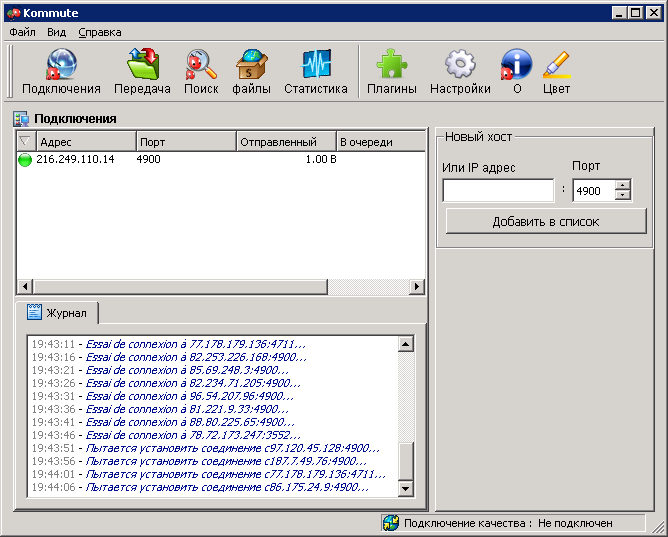Click right arrow of connections horizontal scrollbar

pyautogui.click(x=417, y=287)
